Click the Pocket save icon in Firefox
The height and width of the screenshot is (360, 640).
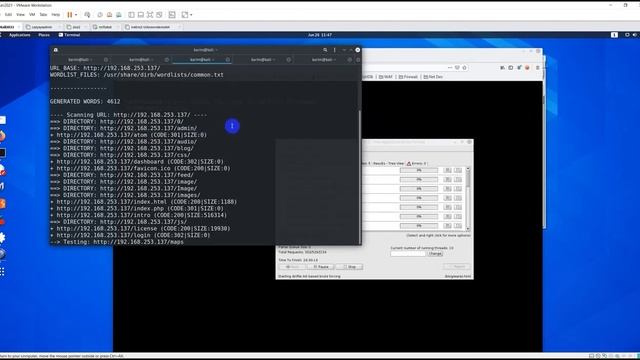pyautogui.click(x=457, y=68)
